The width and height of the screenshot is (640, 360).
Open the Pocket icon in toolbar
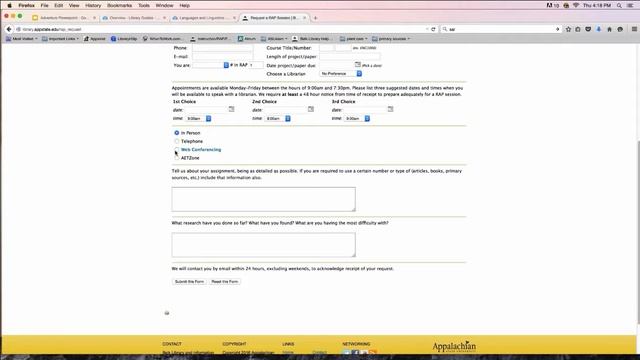point(588,29)
